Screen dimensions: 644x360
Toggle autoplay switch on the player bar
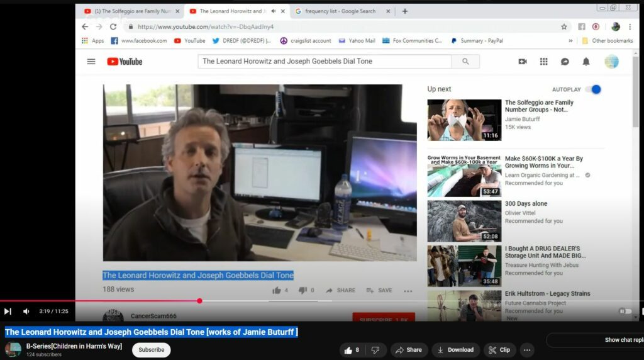(625, 311)
